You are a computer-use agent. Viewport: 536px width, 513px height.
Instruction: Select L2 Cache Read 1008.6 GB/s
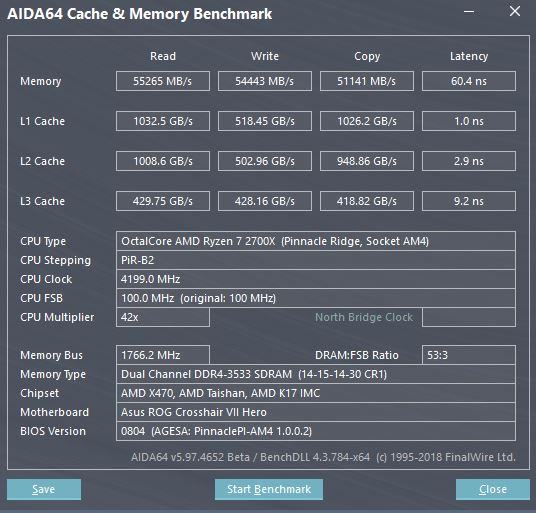coord(163,161)
